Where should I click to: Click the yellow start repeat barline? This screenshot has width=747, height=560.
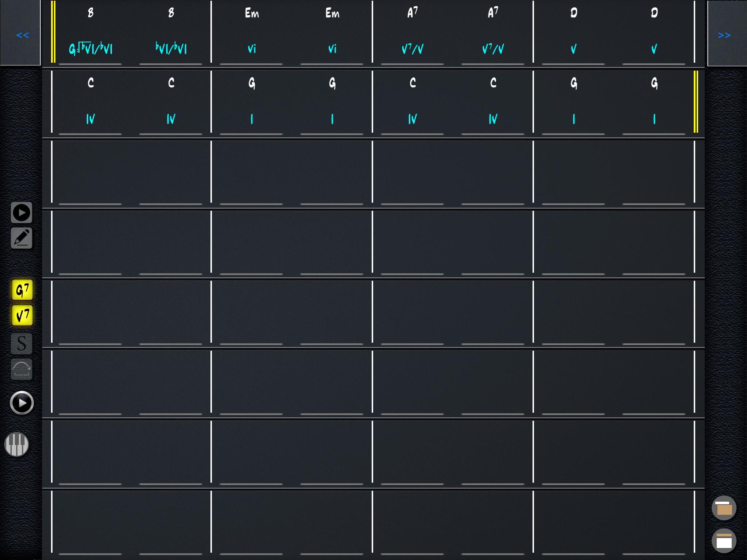(53, 32)
